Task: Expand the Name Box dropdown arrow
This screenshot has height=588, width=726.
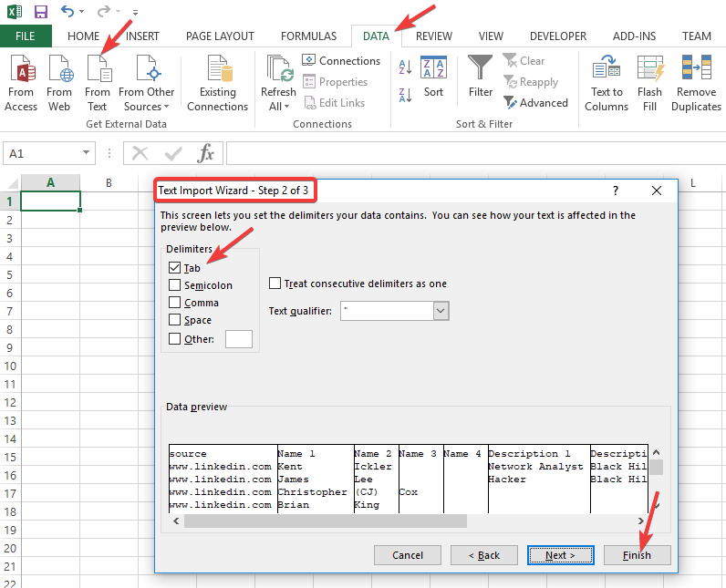Action: coord(87,154)
